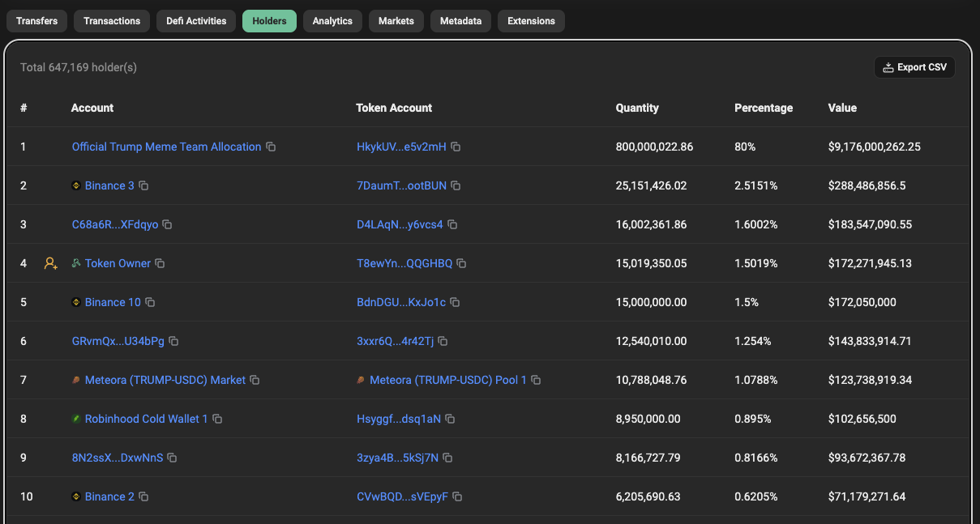
Task: Copy the Token Owner account address
Action: pos(160,263)
